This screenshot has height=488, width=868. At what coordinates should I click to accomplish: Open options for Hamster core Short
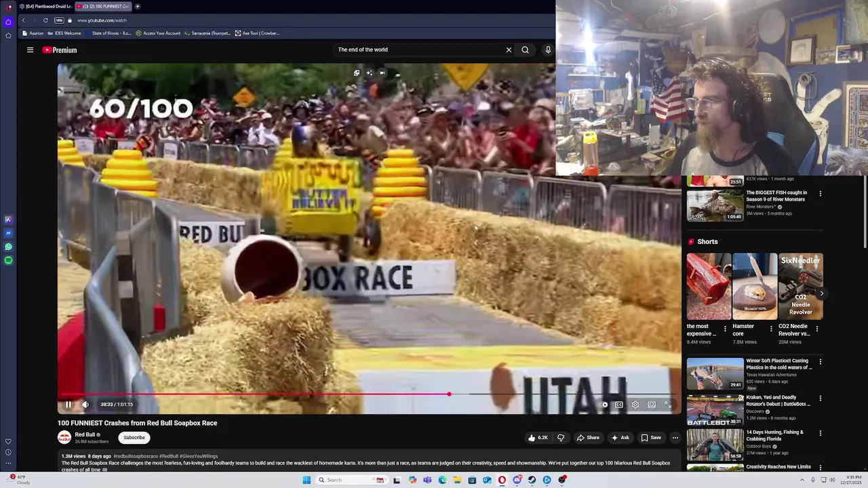771,329
